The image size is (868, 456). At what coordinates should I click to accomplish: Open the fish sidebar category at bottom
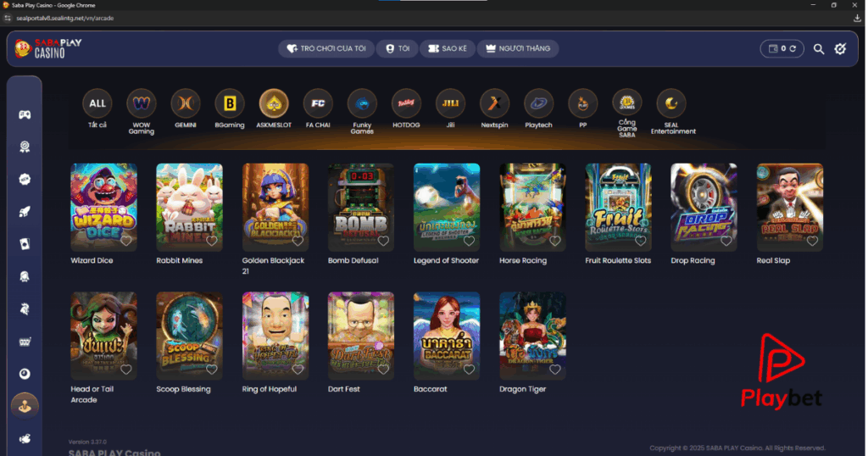click(x=25, y=439)
